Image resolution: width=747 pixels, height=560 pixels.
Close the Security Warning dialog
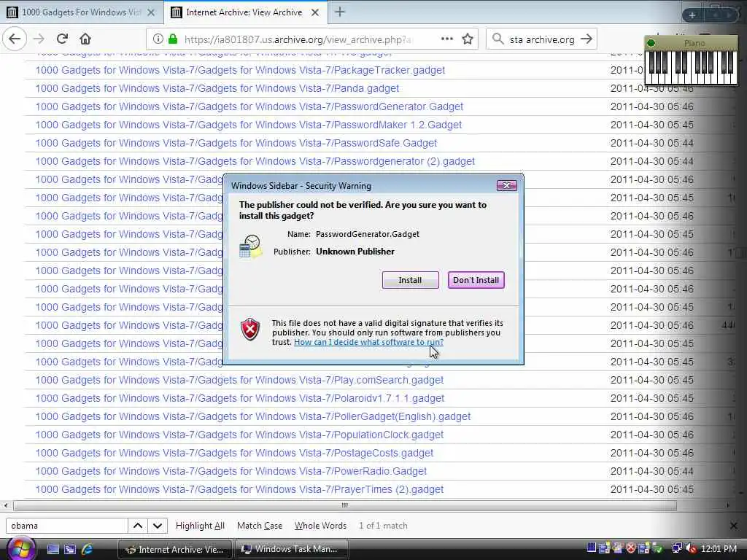tap(506, 186)
